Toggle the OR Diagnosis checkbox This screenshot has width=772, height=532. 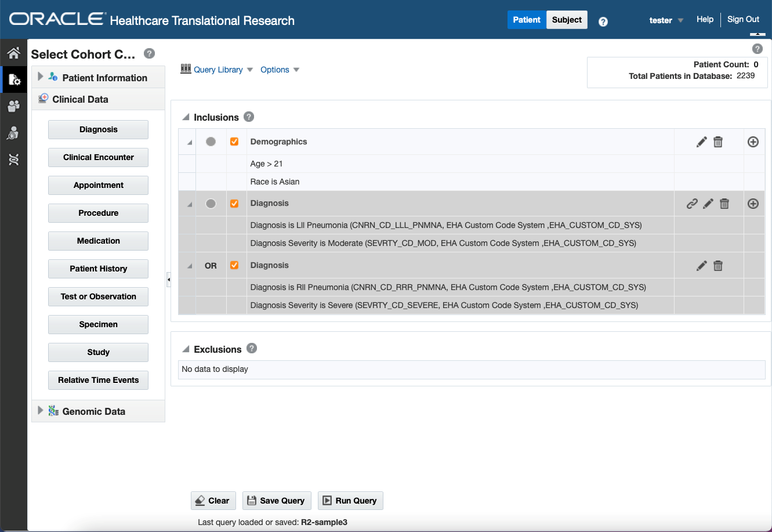point(234,265)
